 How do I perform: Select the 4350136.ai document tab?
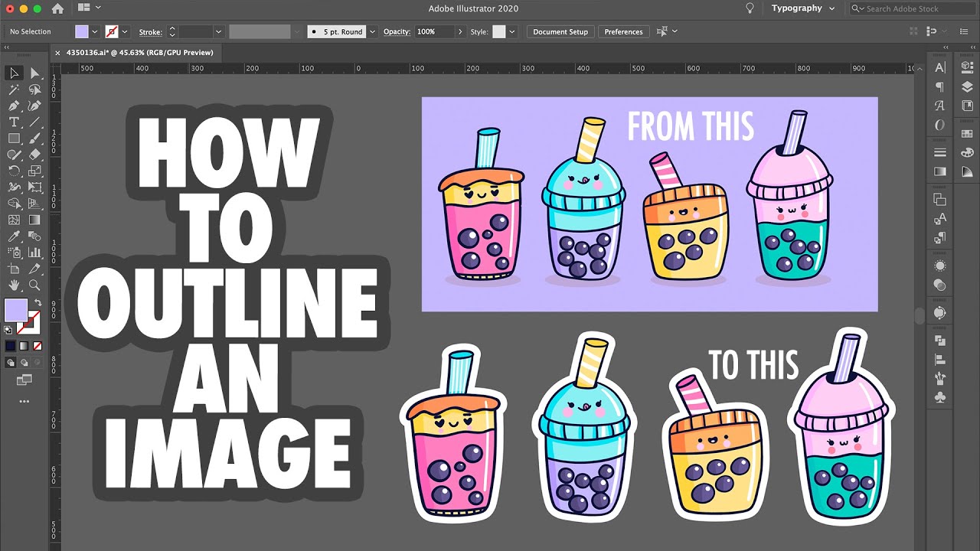(x=139, y=53)
